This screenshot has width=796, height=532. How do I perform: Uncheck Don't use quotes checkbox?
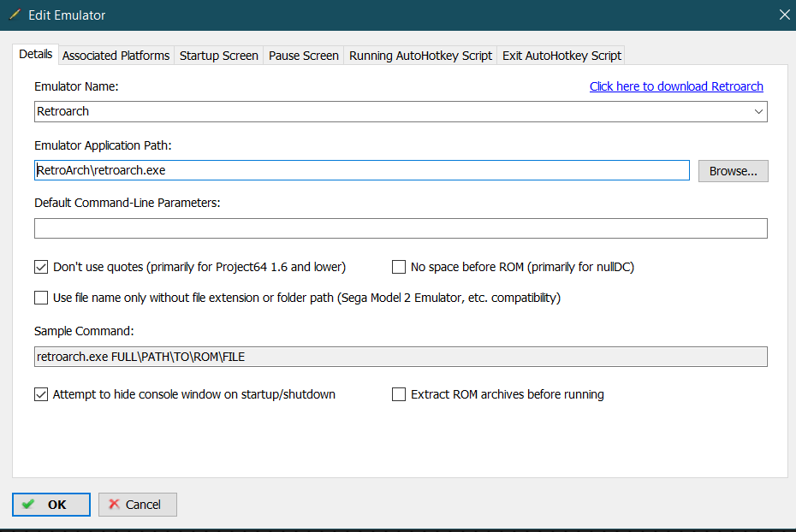(41, 267)
